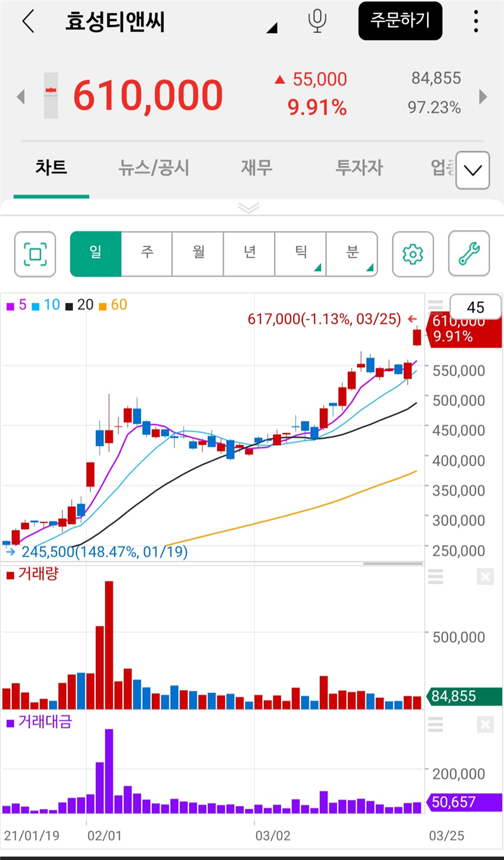Select the 년 yearly period
The height and width of the screenshot is (860, 504).
coord(249,254)
